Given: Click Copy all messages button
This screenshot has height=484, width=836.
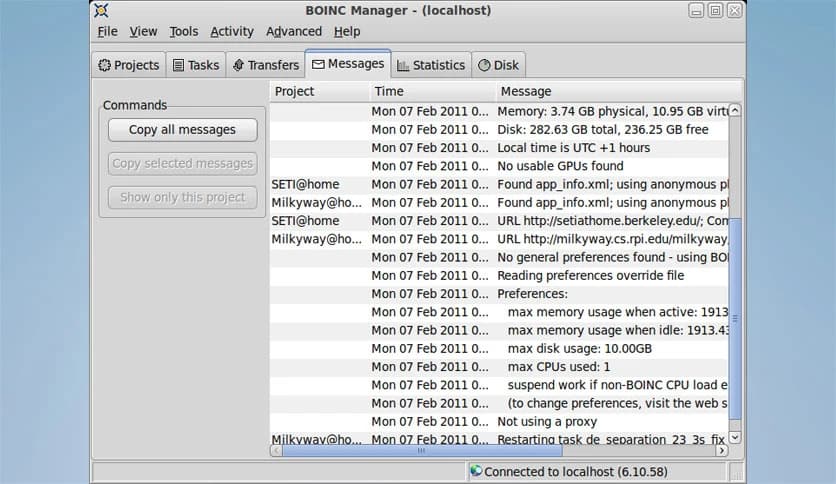Looking at the screenshot, I should (x=182, y=130).
